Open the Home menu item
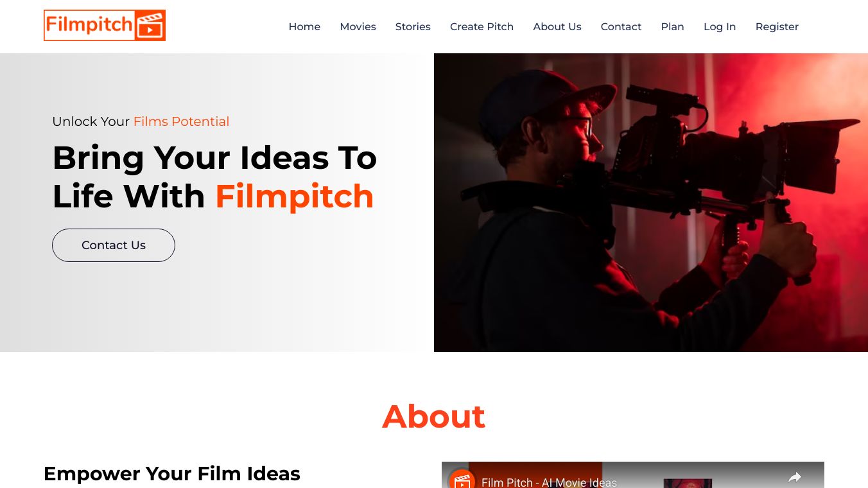The width and height of the screenshot is (868, 488). point(304,26)
